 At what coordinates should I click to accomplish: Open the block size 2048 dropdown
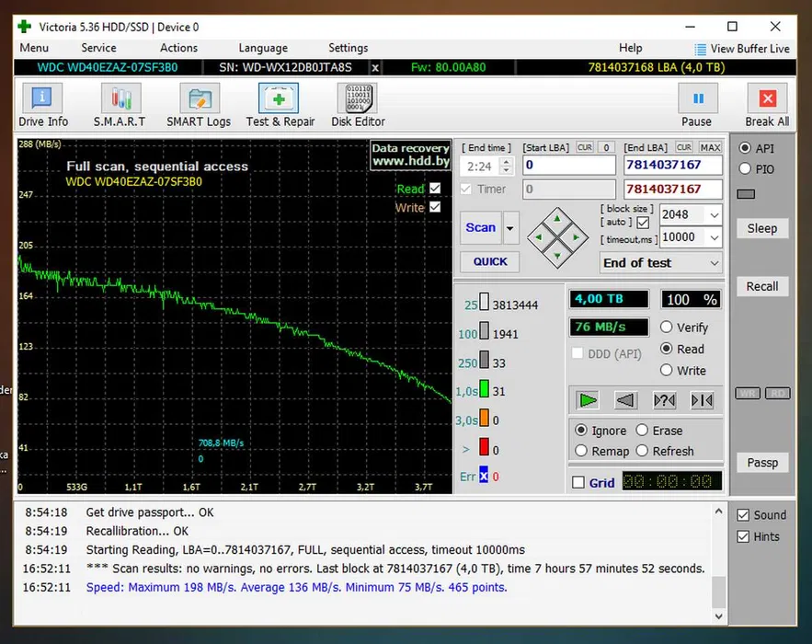[715, 214]
